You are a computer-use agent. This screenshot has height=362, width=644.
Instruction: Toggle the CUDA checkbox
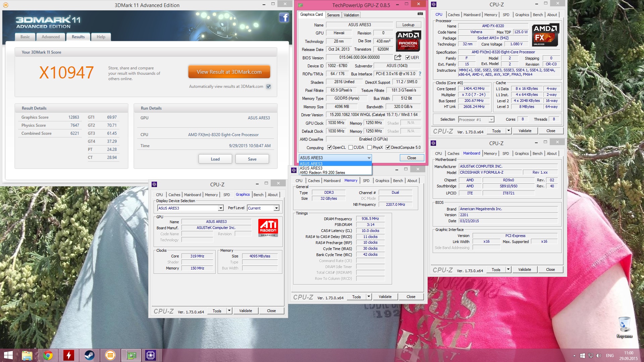(351, 147)
